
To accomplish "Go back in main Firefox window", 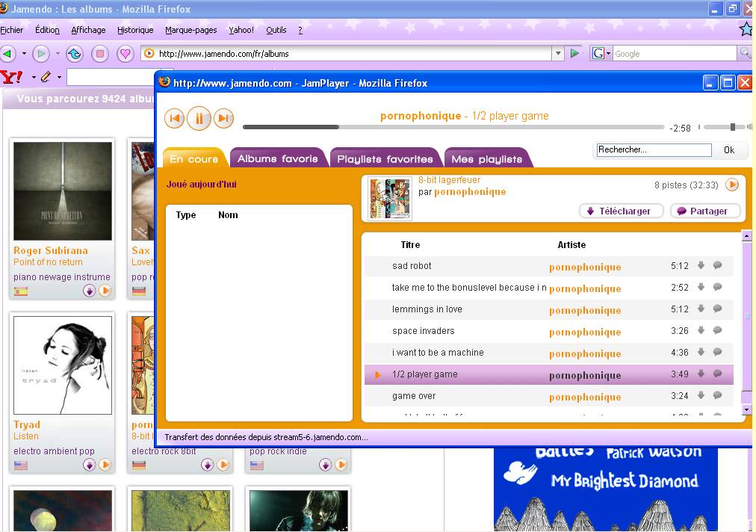I will click(x=7, y=54).
